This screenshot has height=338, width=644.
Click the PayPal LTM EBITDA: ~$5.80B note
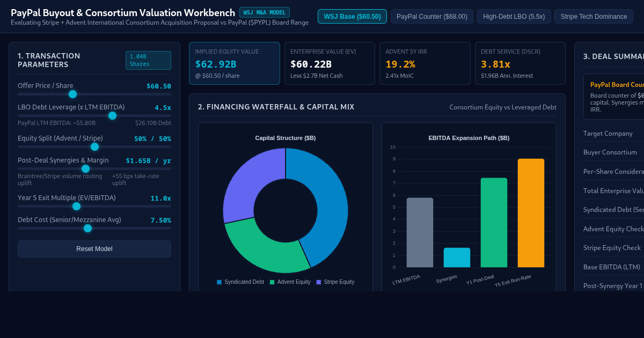coord(57,123)
